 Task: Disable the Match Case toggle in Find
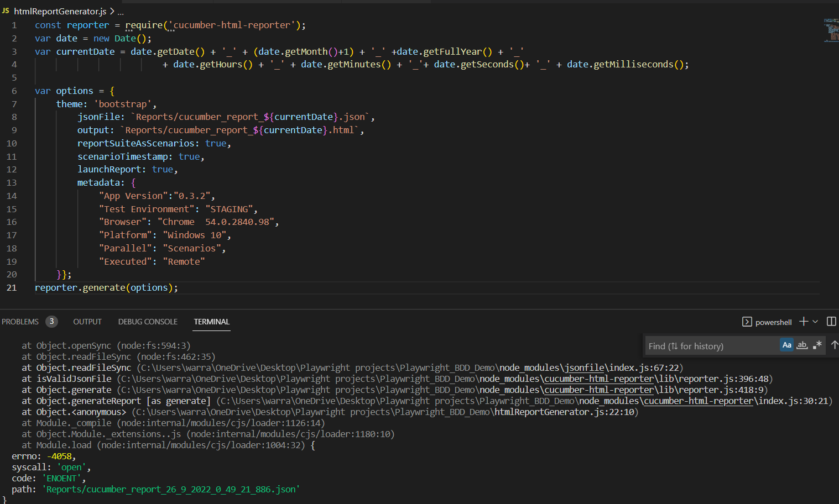click(786, 345)
